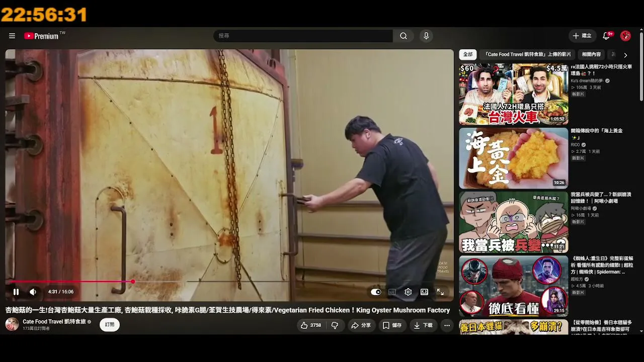Open the player settings gear
The image size is (644, 362).
pyautogui.click(x=408, y=292)
